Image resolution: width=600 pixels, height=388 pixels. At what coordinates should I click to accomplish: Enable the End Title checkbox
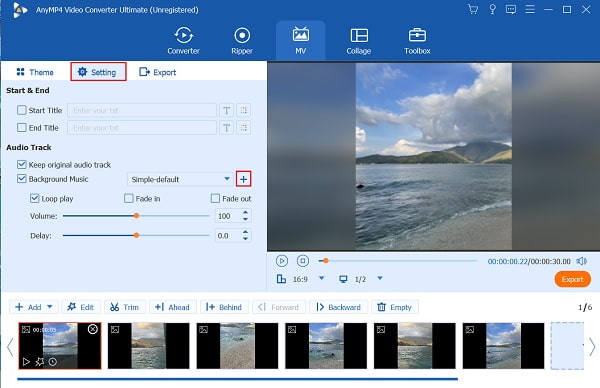click(21, 127)
